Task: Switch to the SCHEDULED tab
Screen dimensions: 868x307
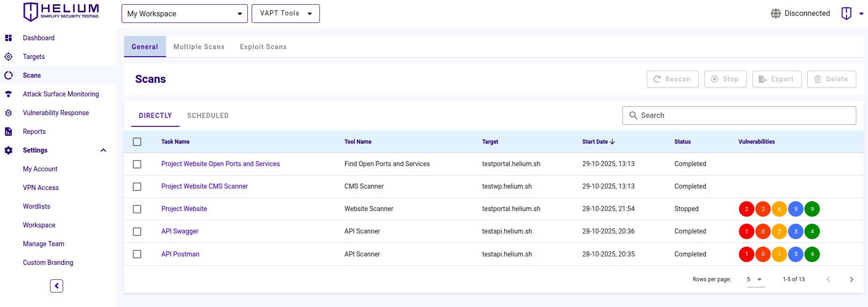Action: point(208,116)
